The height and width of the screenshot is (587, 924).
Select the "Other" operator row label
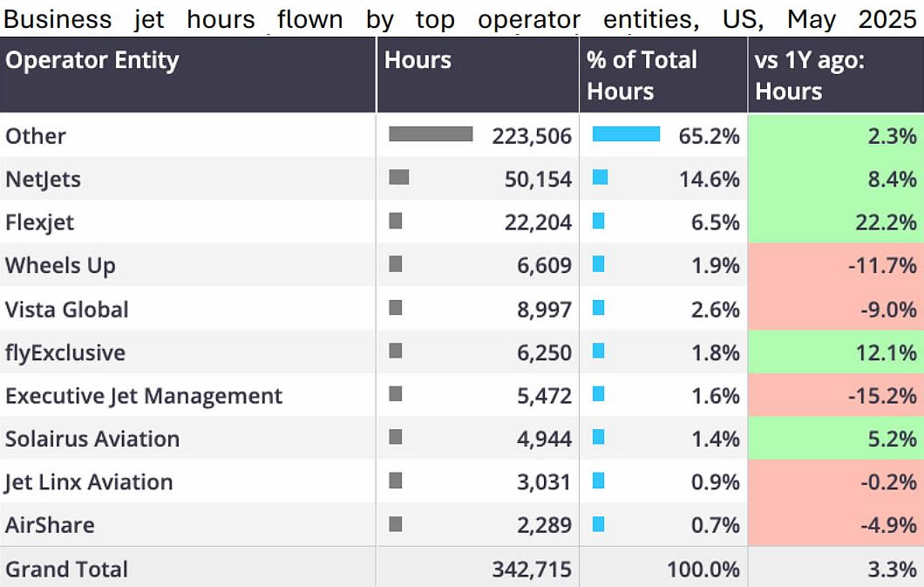(x=36, y=136)
